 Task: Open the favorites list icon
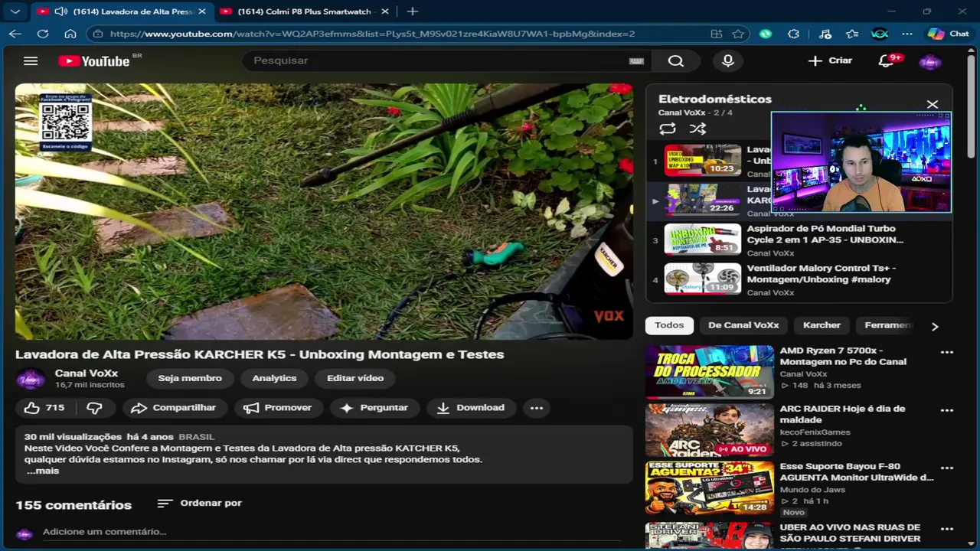[852, 34]
